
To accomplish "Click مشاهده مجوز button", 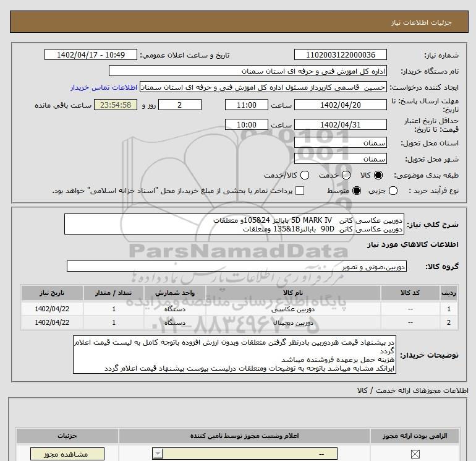I will click(x=67, y=454).
